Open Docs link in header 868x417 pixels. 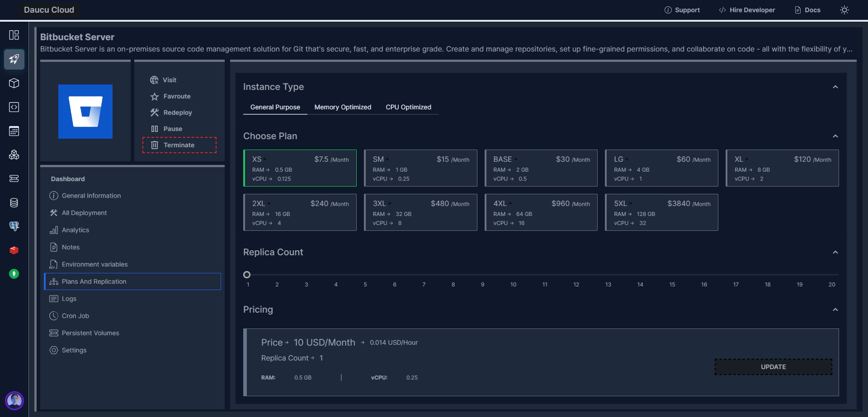tap(807, 10)
